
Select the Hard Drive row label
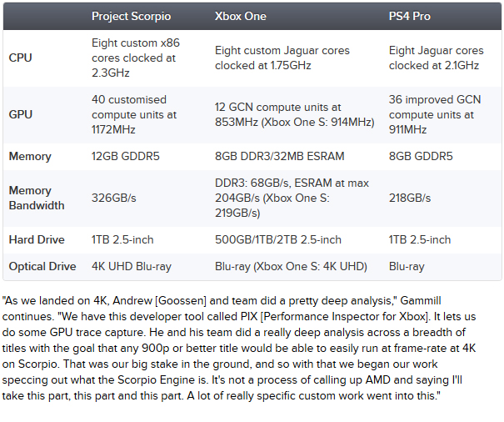coord(37,240)
